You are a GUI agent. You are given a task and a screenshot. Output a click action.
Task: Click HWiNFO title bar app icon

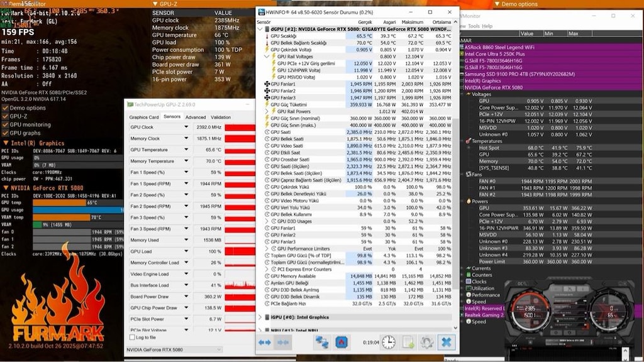click(x=261, y=13)
